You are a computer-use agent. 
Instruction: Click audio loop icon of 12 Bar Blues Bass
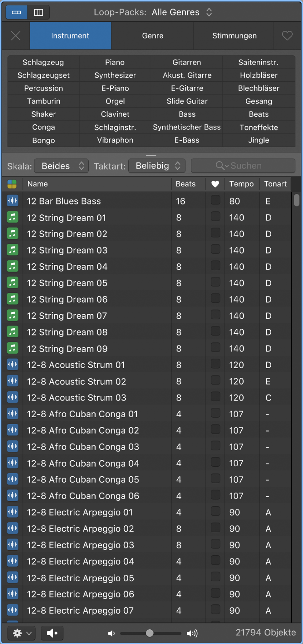(x=12, y=201)
